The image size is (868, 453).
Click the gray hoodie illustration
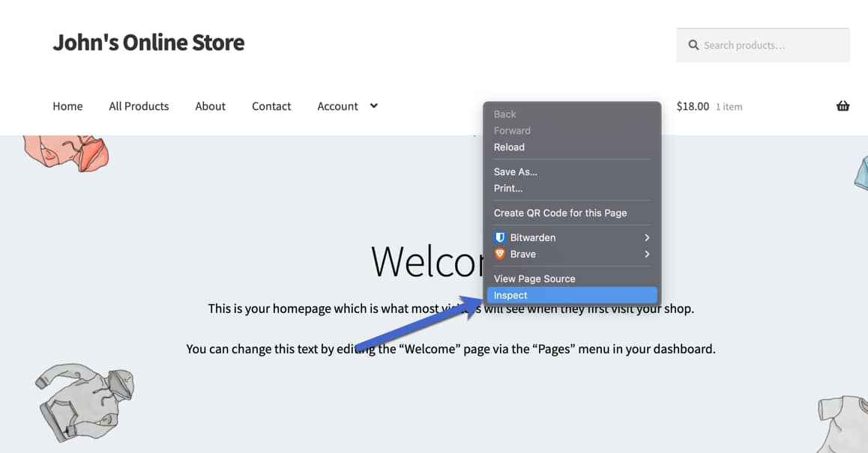(x=84, y=402)
